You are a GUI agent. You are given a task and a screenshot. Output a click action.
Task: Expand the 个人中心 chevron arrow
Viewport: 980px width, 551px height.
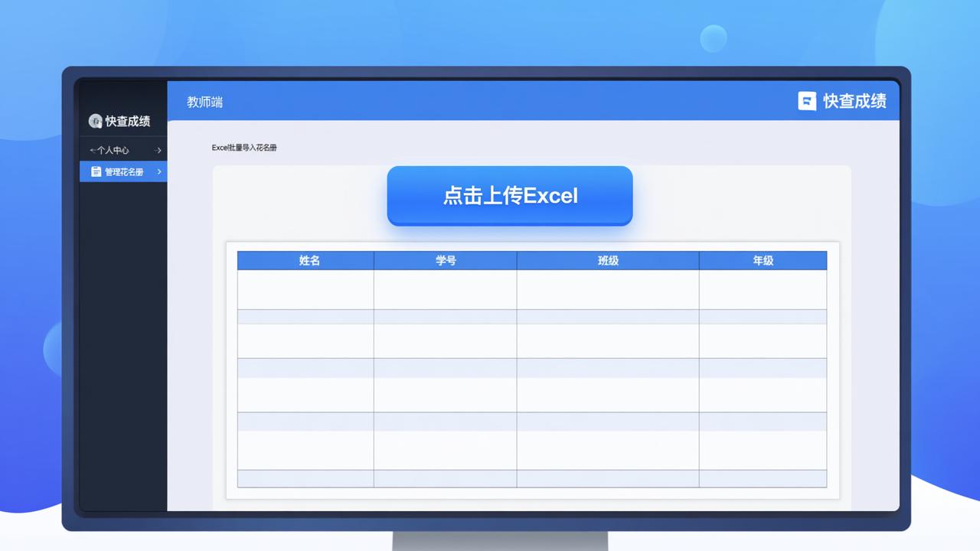coord(158,150)
